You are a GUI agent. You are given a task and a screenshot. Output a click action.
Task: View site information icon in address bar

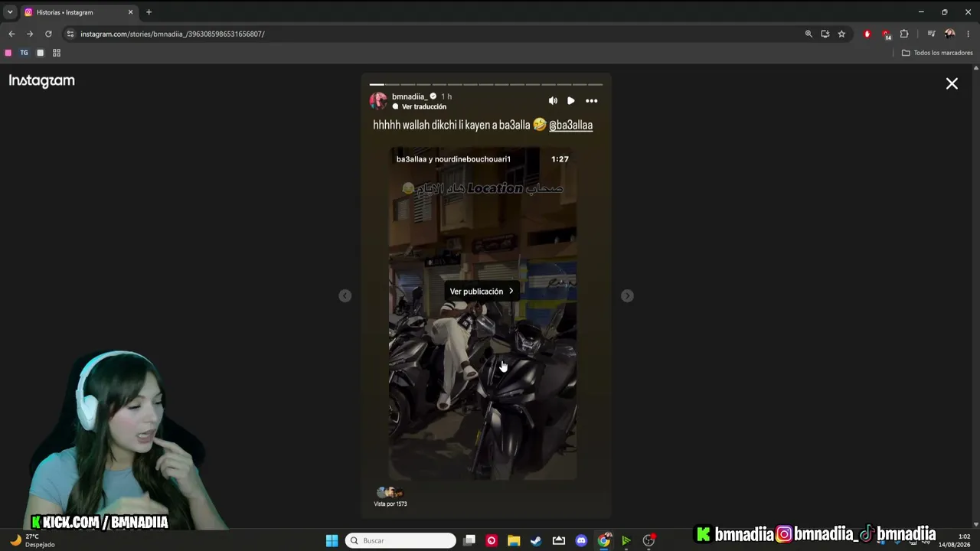pyautogui.click(x=70, y=34)
